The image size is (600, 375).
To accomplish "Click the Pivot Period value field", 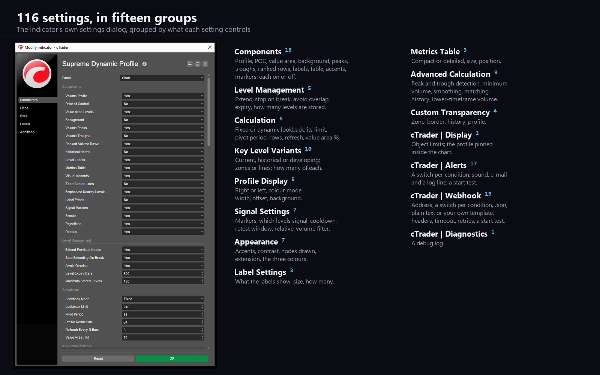I will (x=163, y=314).
